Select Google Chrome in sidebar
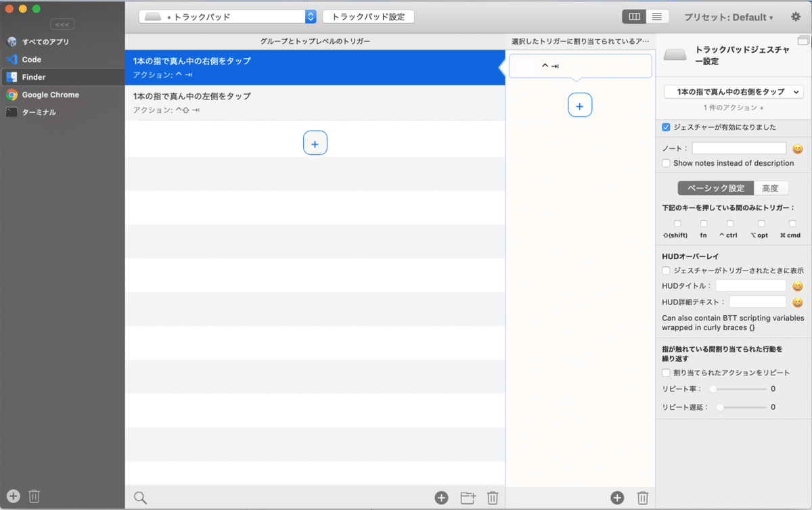812x510 pixels. [x=62, y=95]
